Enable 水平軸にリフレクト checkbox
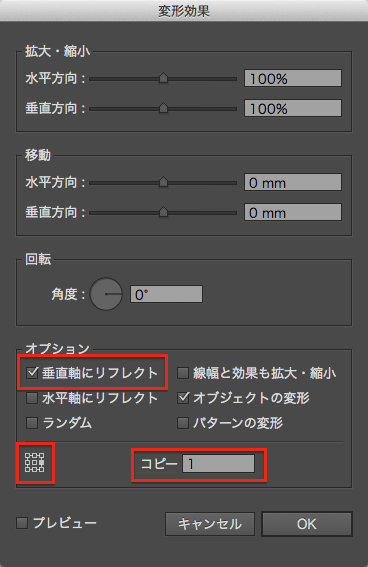This screenshot has height=567, width=368. [32, 398]
